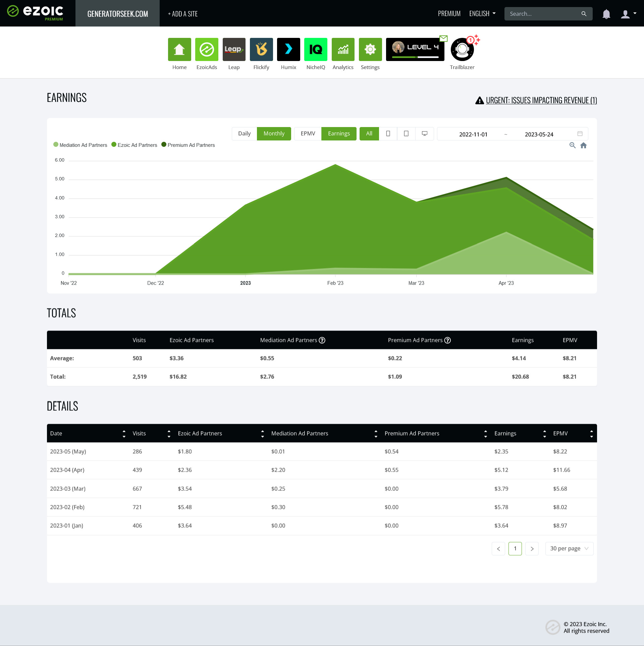The image size is (644, 646).
Task: Click + ADD A SITE
Action: coord(183,14)
